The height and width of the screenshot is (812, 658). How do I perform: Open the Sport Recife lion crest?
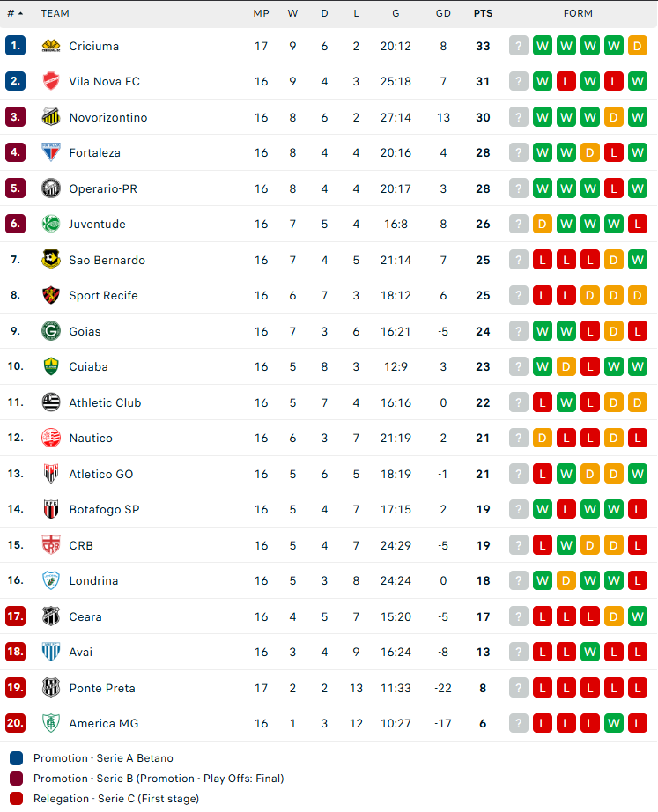51,295
